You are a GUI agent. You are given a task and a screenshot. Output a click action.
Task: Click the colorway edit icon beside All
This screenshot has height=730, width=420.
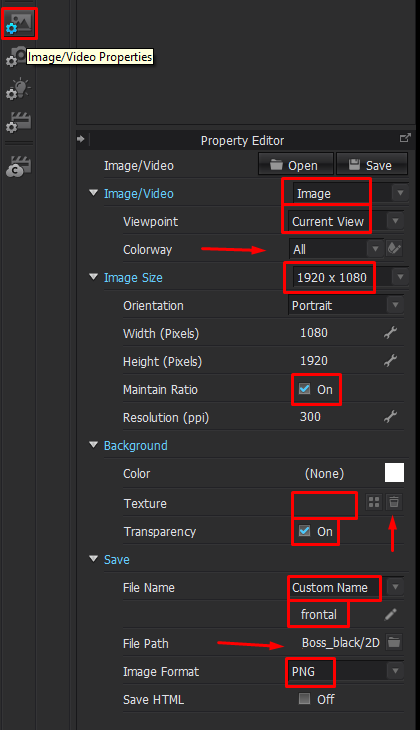[x=394, y=249]
